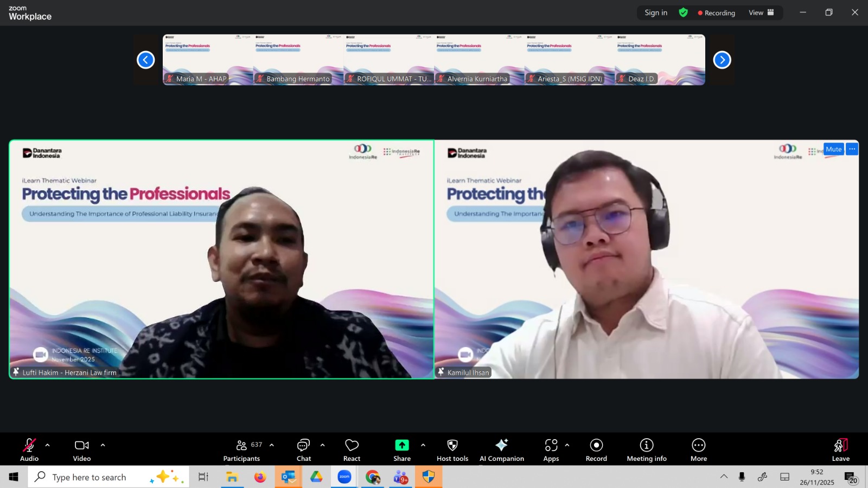Unmute microphone using Audio button

click(x=29, y=450)
